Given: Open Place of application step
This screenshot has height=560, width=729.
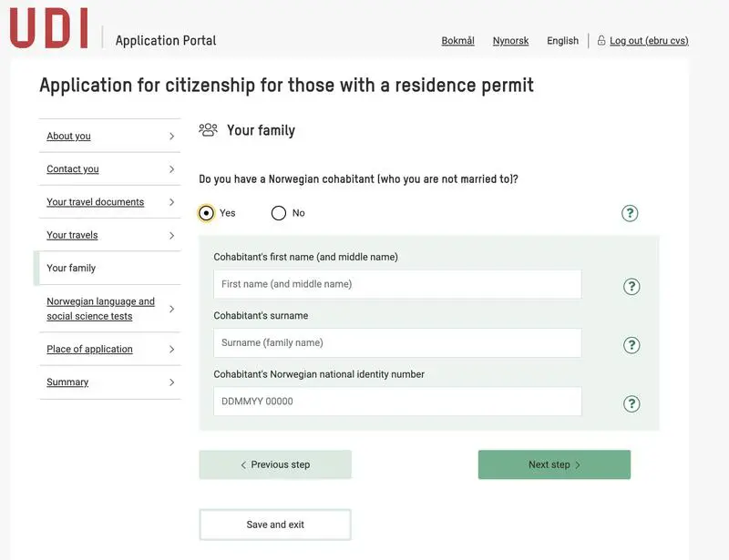Looking at the screenshot, I should tap(89, 350).
